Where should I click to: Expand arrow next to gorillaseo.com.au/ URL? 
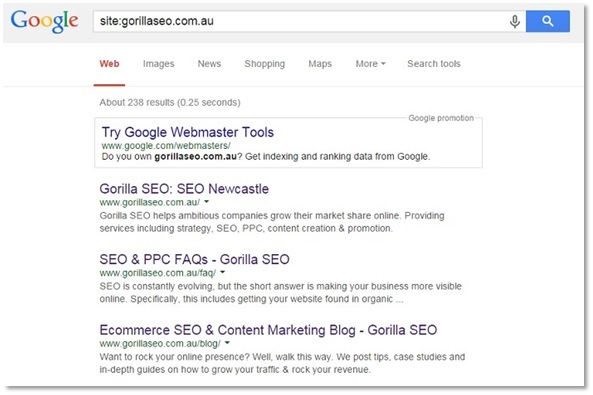[206, 202]
